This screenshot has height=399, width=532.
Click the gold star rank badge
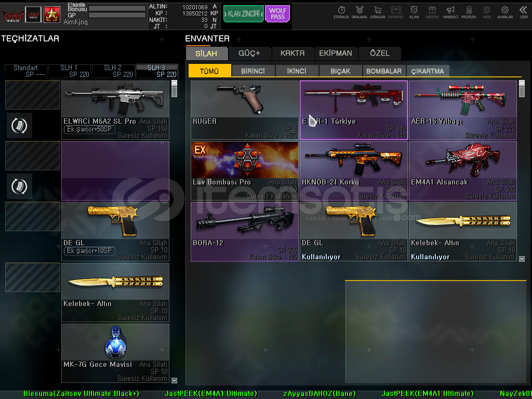(x=51, y=15)
